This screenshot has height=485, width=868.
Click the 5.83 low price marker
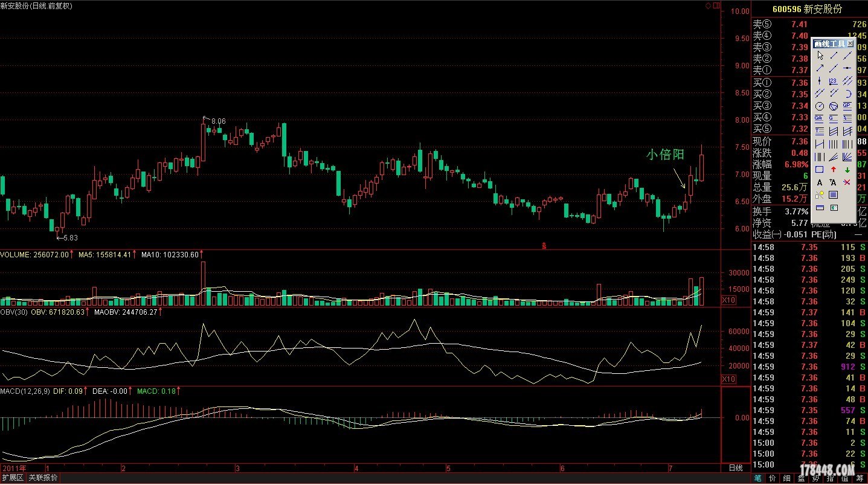(x=70, y=238)
